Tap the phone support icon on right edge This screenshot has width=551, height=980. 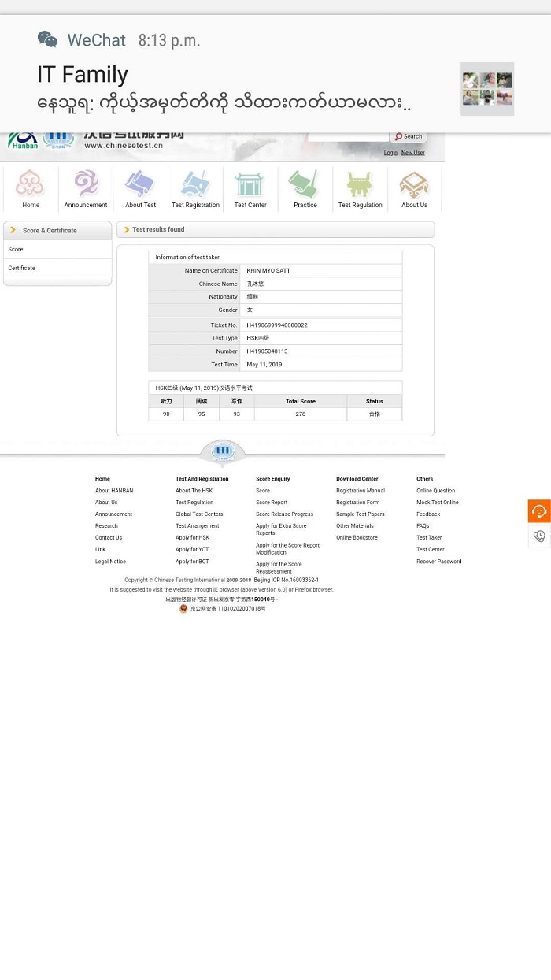(x=539, y=536)
